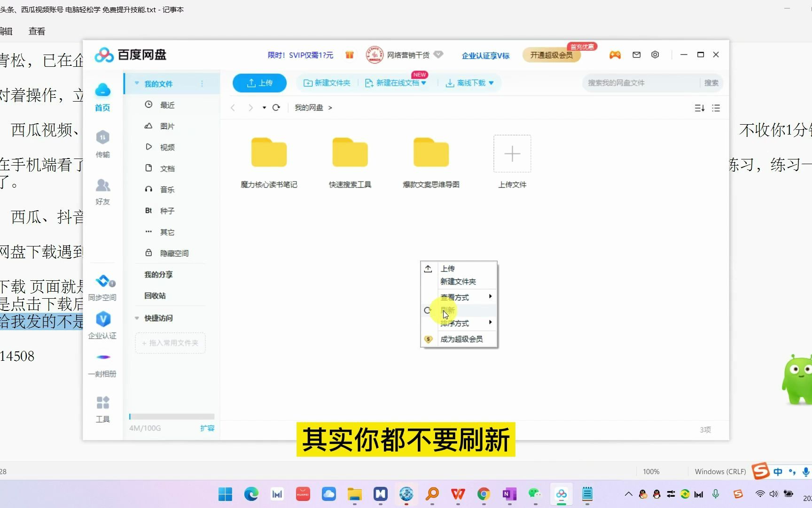Select the 快速搜索工具 folder

[x=350, y=162]
